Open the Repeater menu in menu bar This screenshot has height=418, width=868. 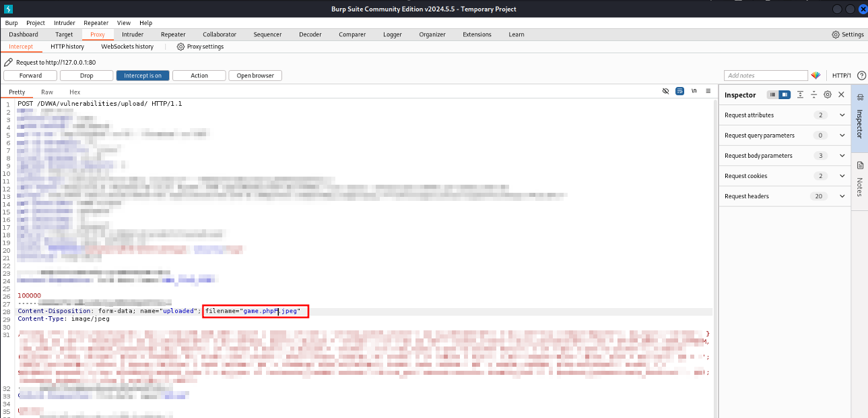(x=98, y=23)
